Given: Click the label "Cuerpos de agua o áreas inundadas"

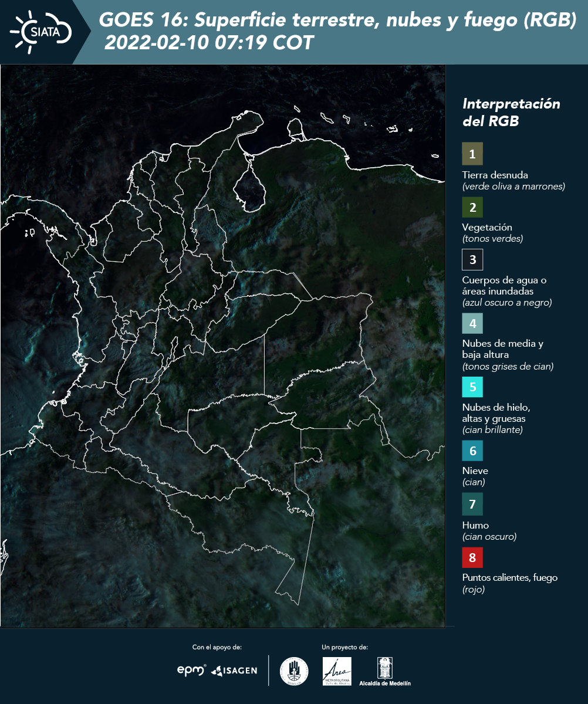Looking at the screenshot, I should pos(504,286).
